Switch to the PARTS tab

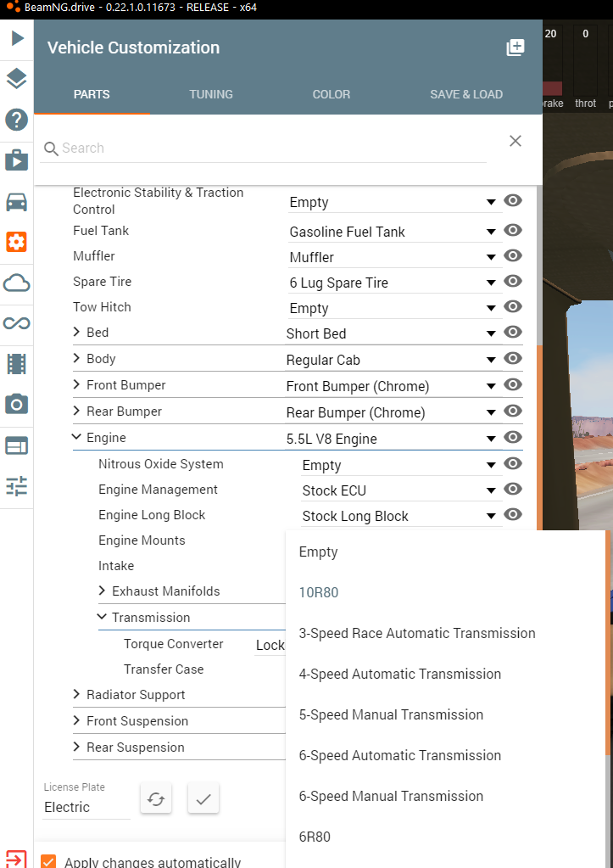coord(92,94)
